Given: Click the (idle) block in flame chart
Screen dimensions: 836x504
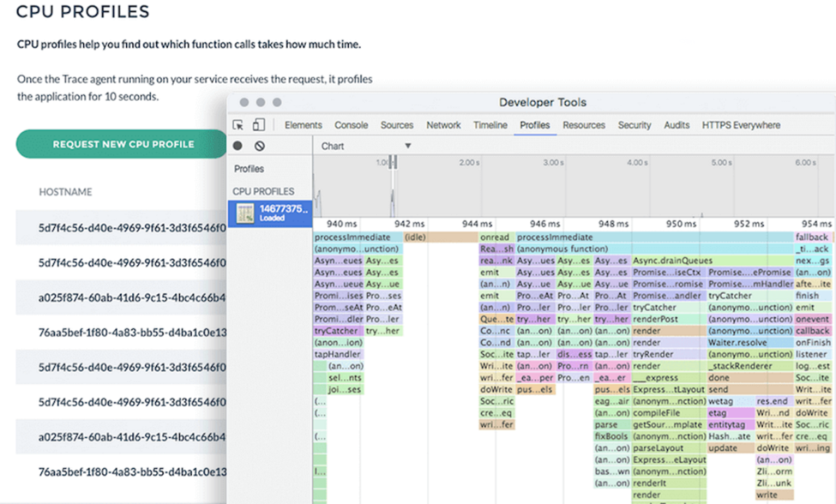Looking at the screenshot, I should pyautogui.click(x=416, y=237).
